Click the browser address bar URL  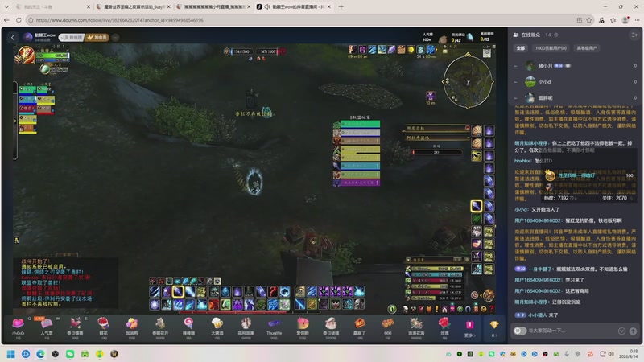pyautogui.click(x=119, y=19)
